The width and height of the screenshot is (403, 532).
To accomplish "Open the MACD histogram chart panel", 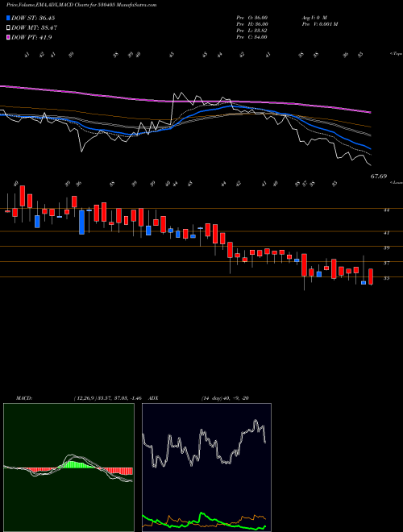I will click(69, 468).
